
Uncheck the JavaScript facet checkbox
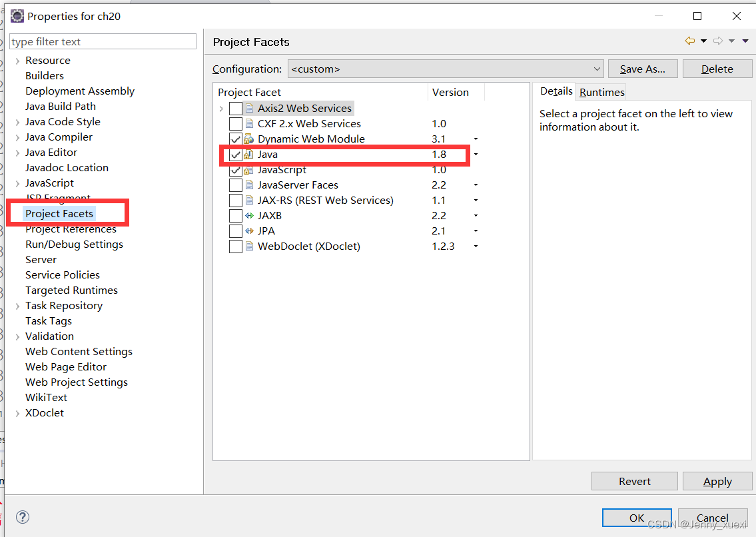pos(236,170)
